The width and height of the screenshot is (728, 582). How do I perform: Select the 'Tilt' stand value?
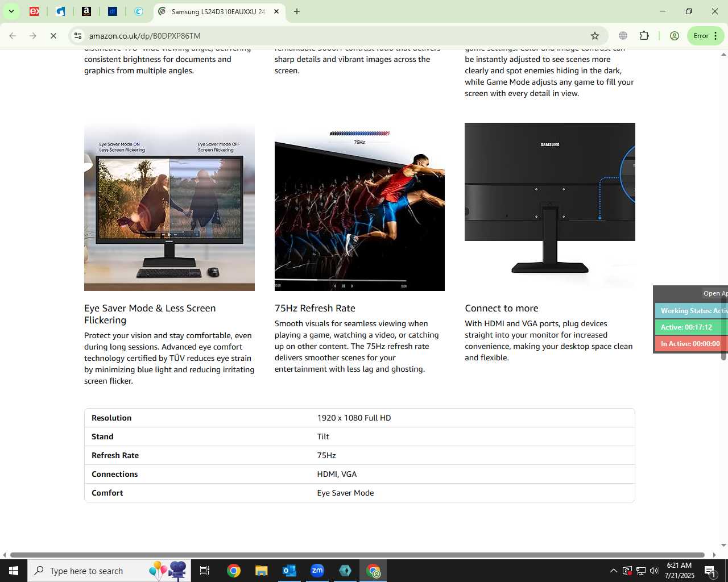323,436
